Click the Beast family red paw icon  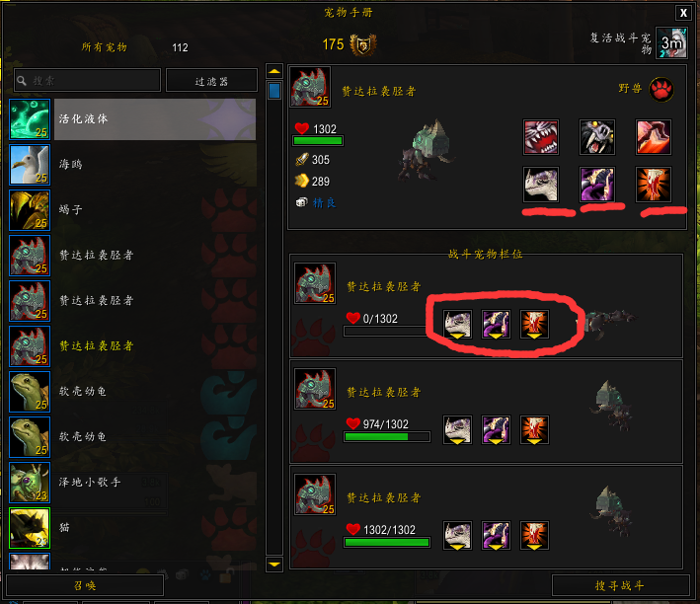661,89
